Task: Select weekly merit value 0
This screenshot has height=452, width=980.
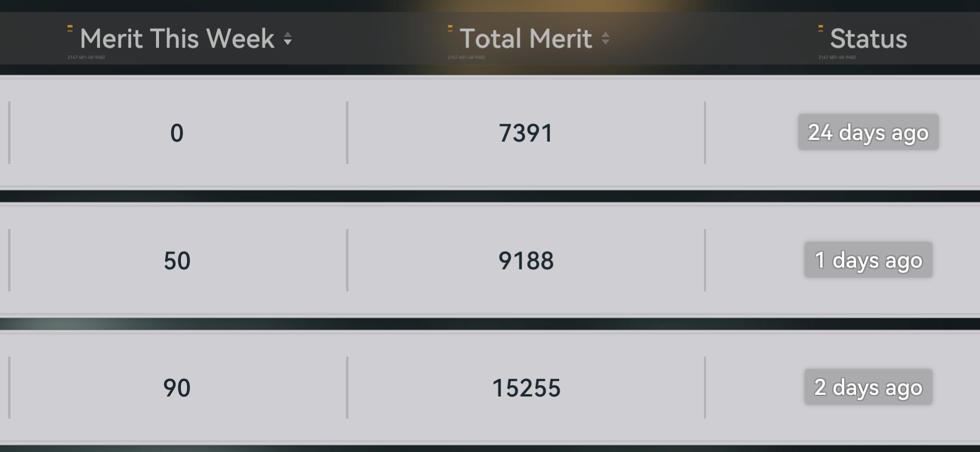Action: (x=177, y=133)
